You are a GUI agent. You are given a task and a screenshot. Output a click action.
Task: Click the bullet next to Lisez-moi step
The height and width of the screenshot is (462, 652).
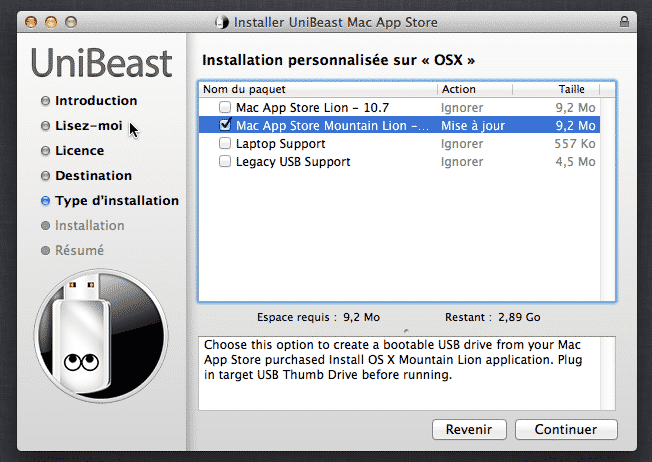45,126
